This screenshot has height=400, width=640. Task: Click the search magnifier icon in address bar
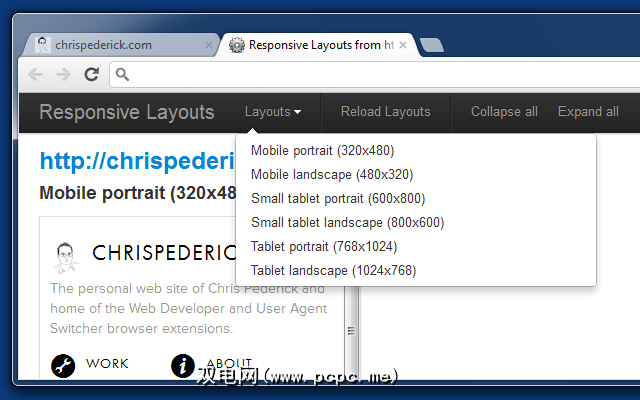tap(122, 74)
